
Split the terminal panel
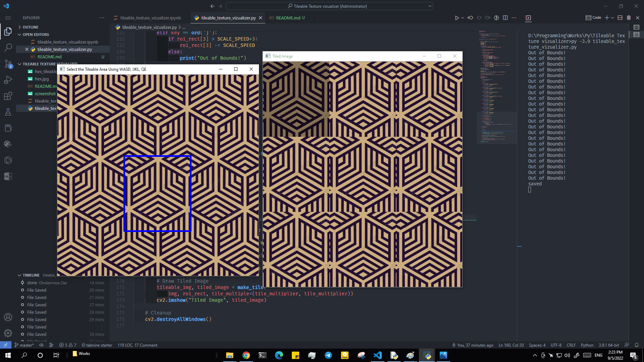click(620, 18)
